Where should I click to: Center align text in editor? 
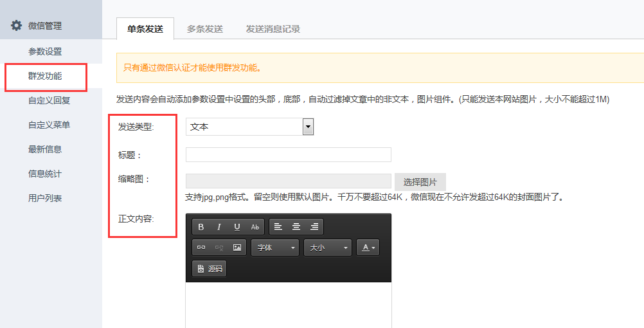click(296, 227)
